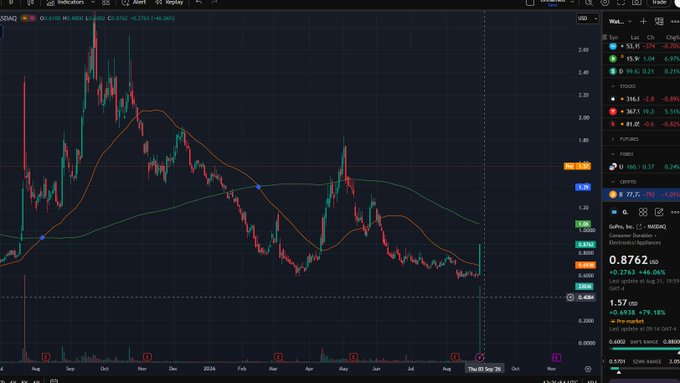
Task: Create an Alert from toolbar
Action: tap(134, 3)
